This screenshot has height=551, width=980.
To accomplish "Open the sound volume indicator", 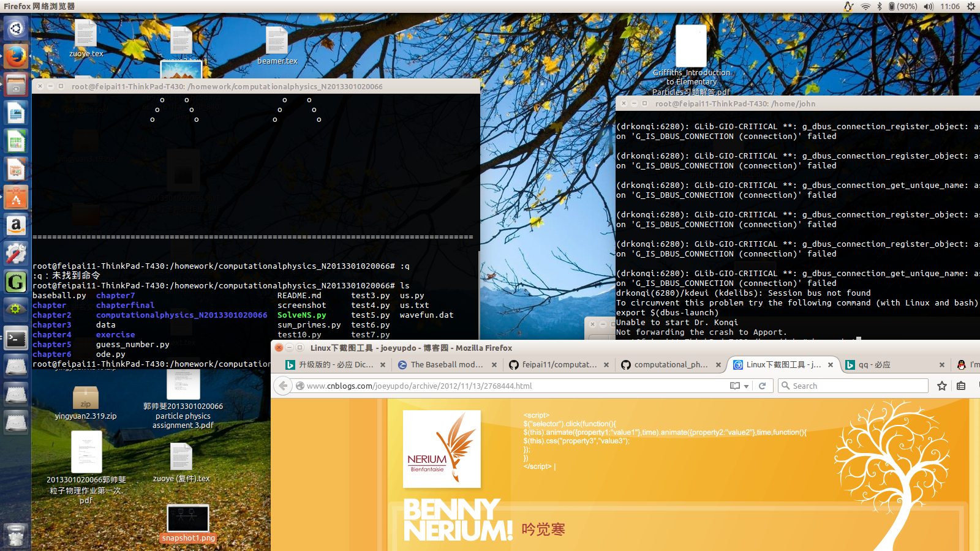I will point(929,7).
